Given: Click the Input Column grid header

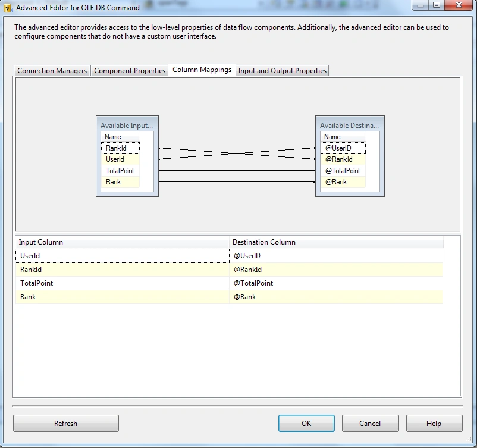Looking at the screenshot, I should [123, 242].
